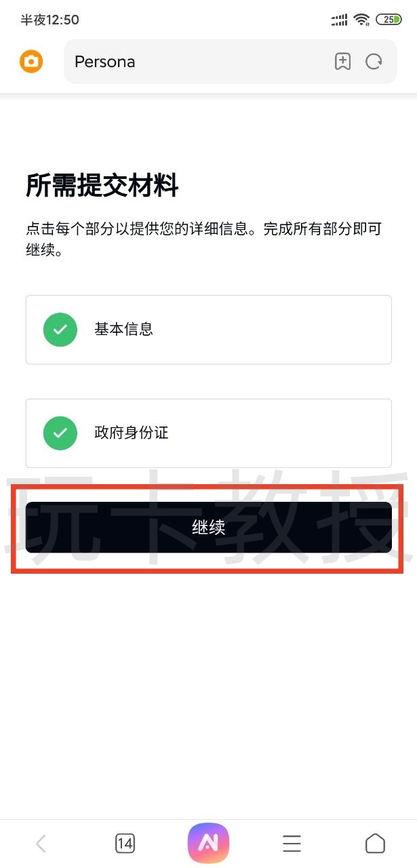
Task: Launch the colorful AI assistant icon
Action: coord(209,843)
